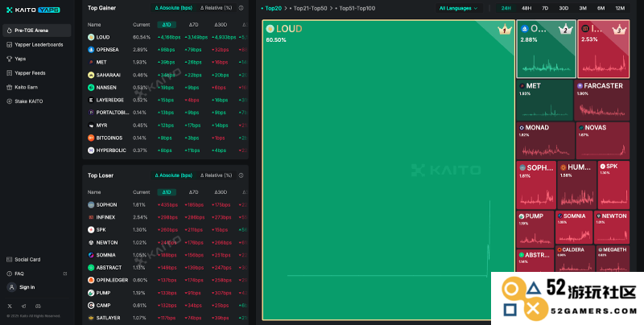The height and width of the screenshot is (325, 644).
Task: Click the ABSTRACT icon in Top Loser
Action: click(91, 268)
